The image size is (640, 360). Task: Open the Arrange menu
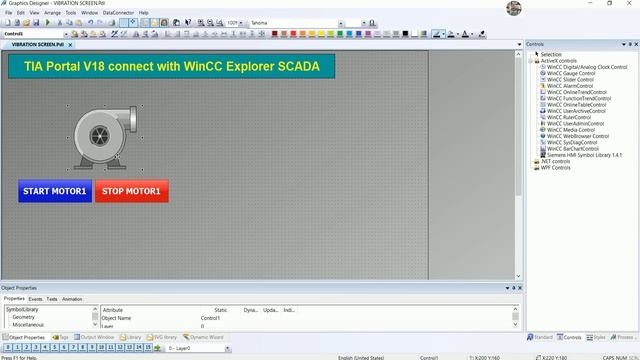pos(52,13)
